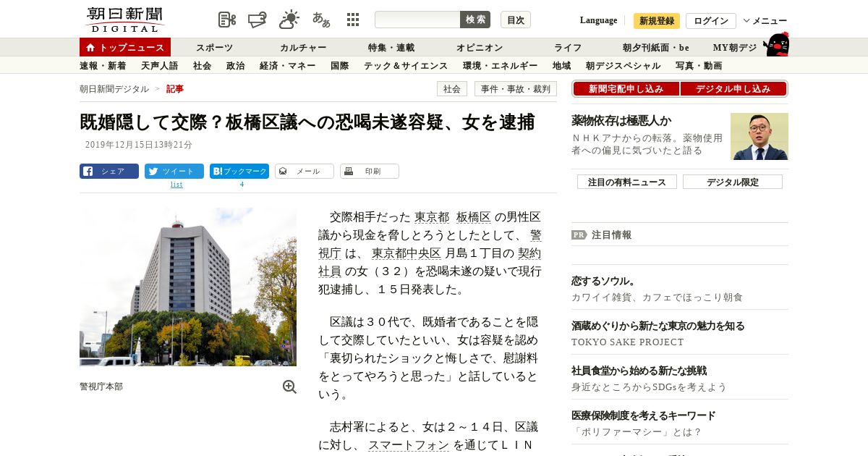Select 地域 in the submenu
Screen dimensions: 868x456
(x=562, y=66)
